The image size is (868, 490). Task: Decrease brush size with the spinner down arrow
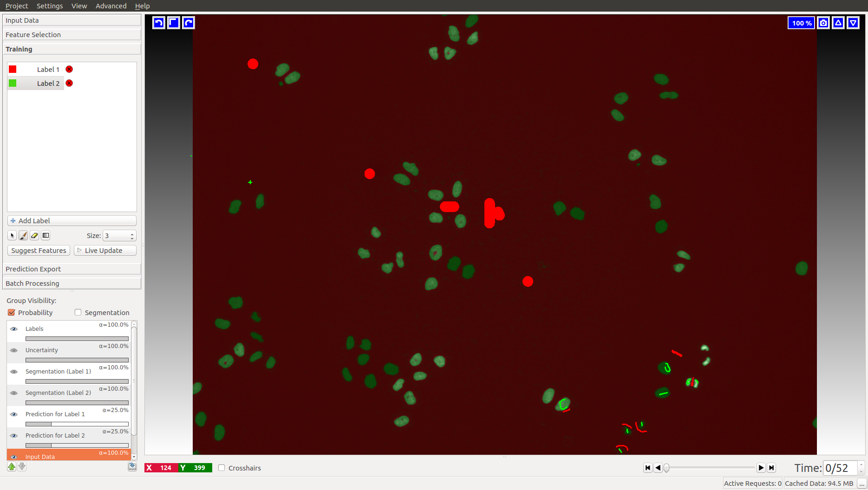coord(132,238)
